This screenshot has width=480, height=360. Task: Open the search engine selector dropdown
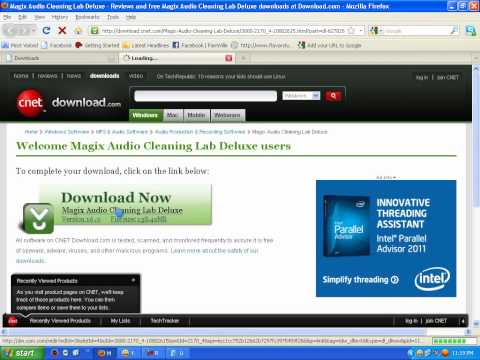coord(375,31)
